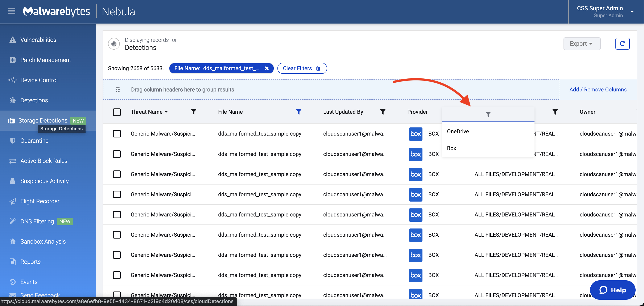The image size is (644, 306).
Task: Click File Name column header
Action: tap(230, 112)
